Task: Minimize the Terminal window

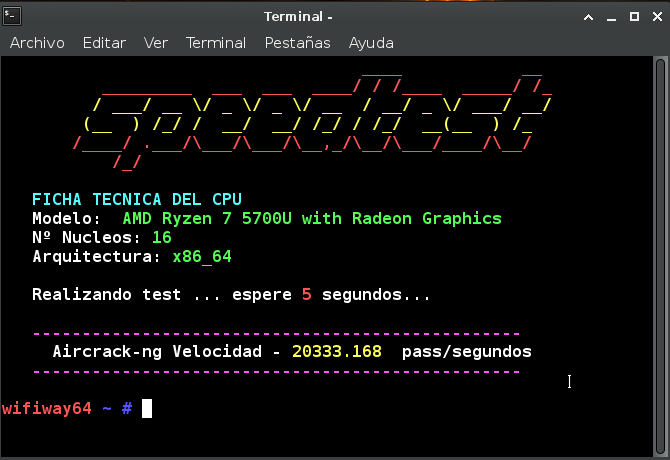Action: (x=611, y=18)
